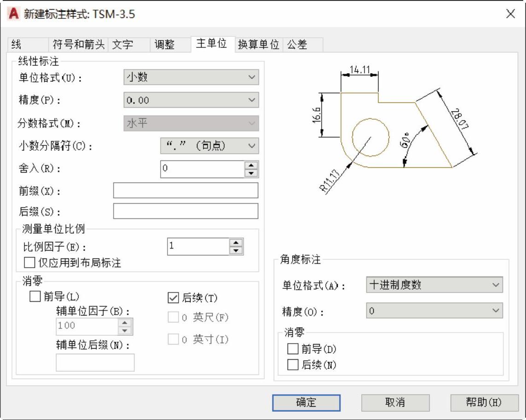Enable the angular 后续(N) checkbox

point(293,365)
